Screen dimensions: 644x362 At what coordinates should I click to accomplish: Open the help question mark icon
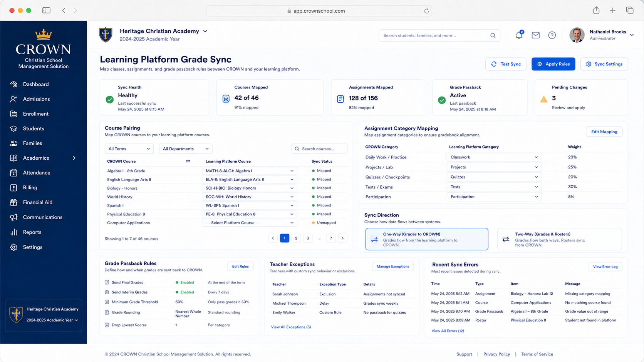click(552, 35)
